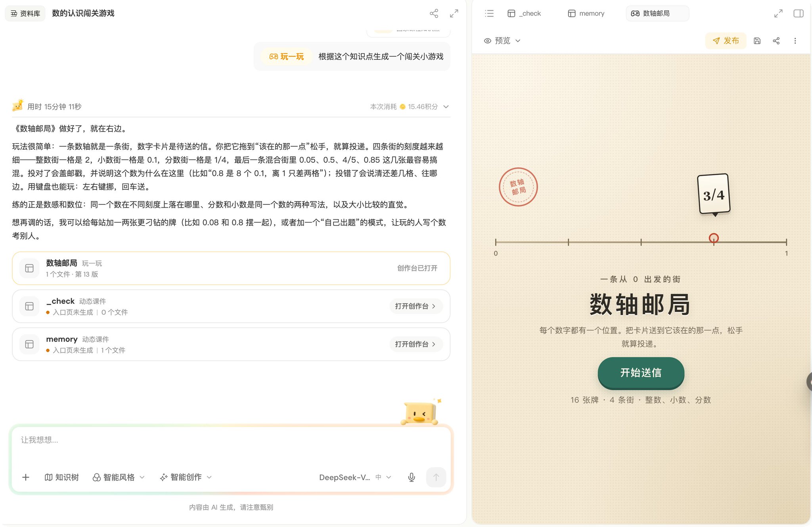Click the 创作台已打开 status text
Viewport: 812px width, 527px height.
coord(417,268)
